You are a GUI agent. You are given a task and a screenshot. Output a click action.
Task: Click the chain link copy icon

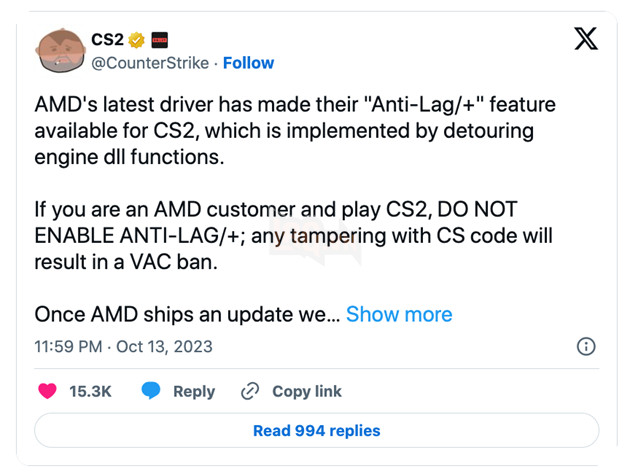coord(251,391)
